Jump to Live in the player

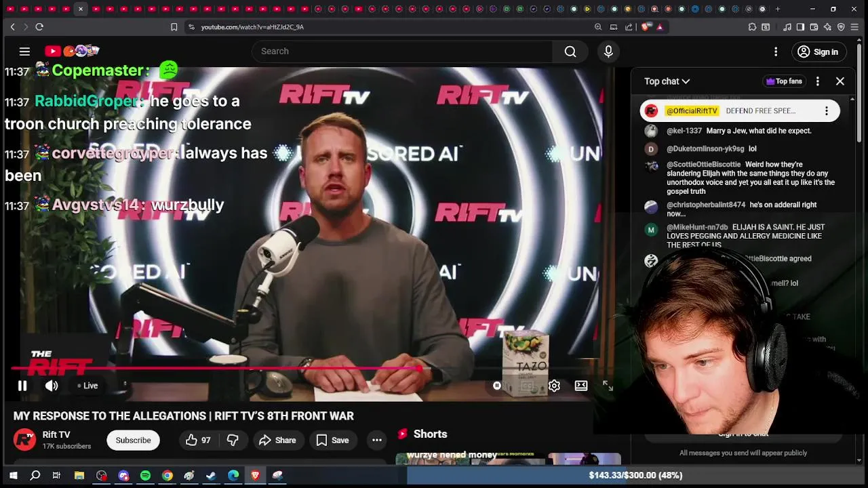point(87,386)
